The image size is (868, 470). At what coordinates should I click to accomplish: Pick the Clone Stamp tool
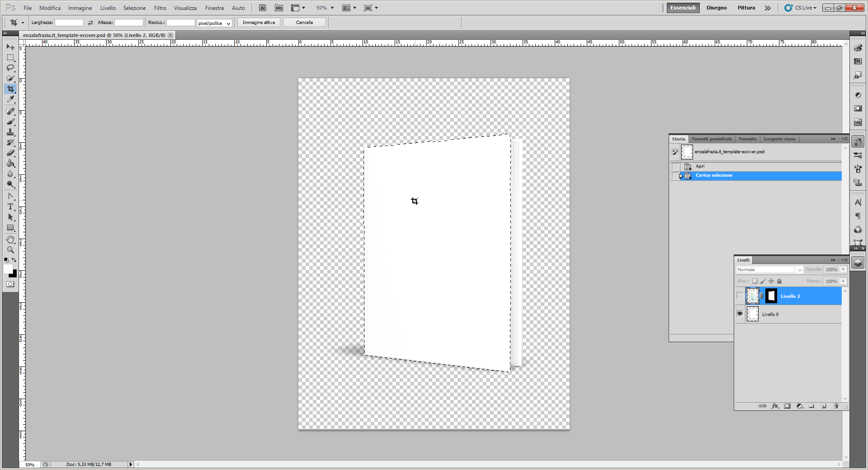pyautogui.click(x=10, y=132)
